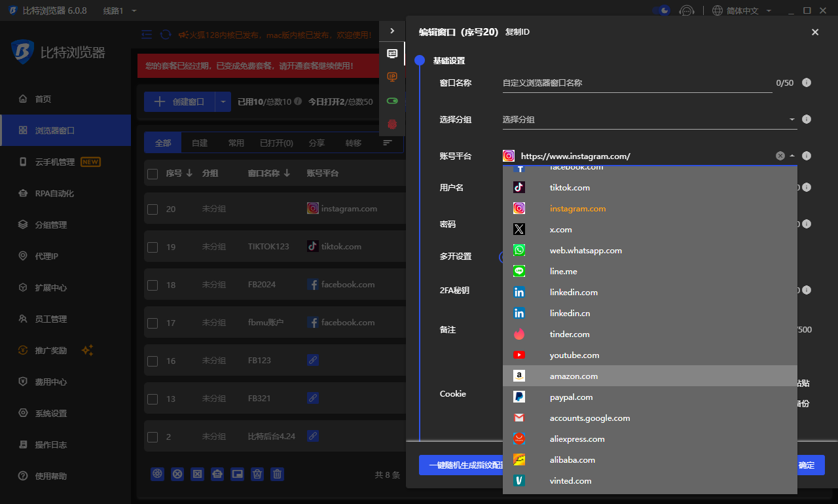Check the box for row 13 FB321
The height and width of the screenshot is (504, 838).
153,399
